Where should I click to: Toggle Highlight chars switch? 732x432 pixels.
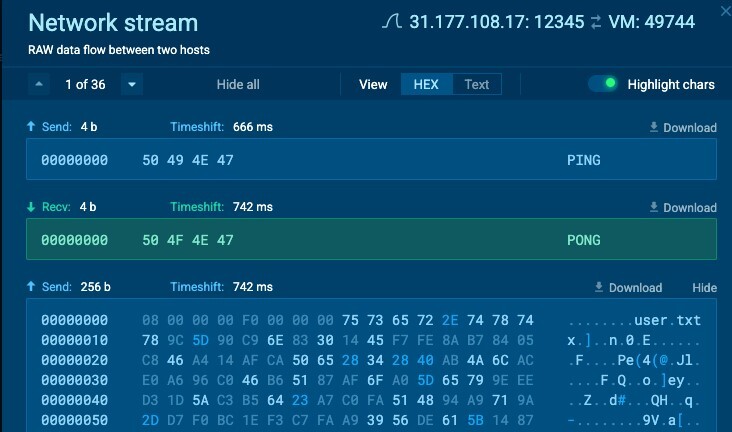[603, 84]
